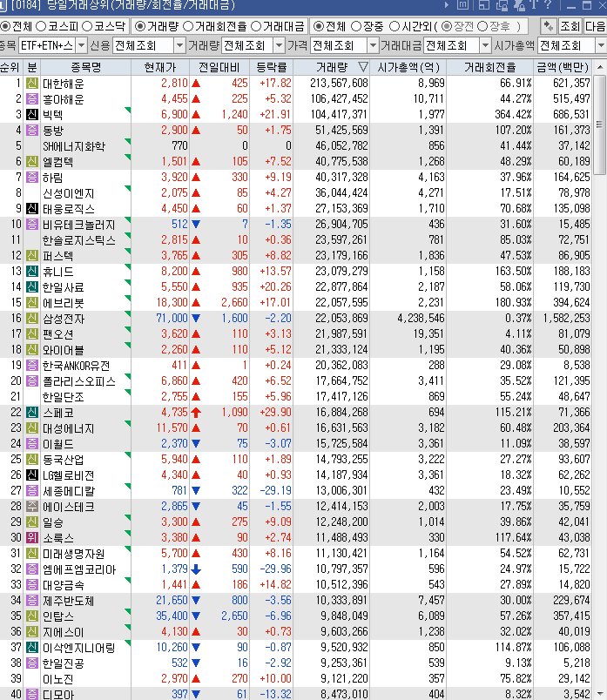Click the copy-with-lock screen icon in title bar

point(502,5)
